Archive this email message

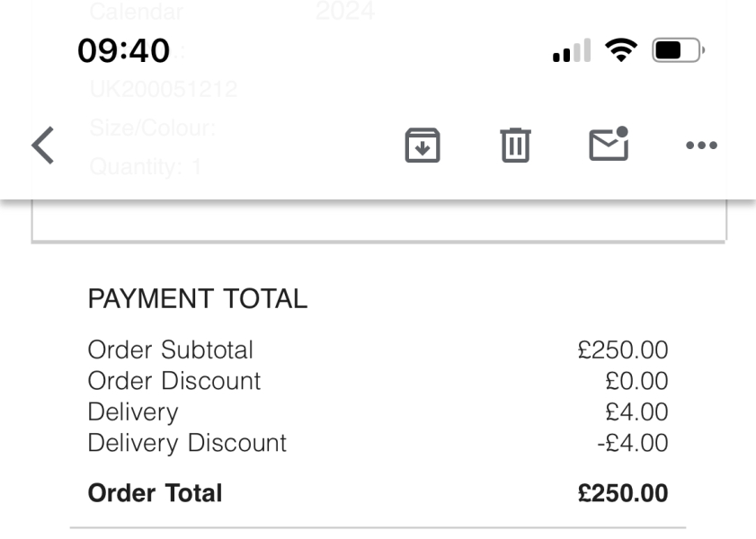pyautogui.click(x=422, y=146)
